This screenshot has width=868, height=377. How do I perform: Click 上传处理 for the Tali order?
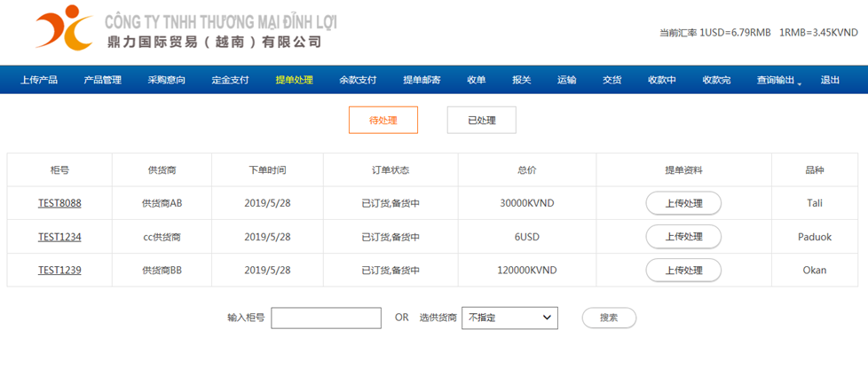point(683,203)
